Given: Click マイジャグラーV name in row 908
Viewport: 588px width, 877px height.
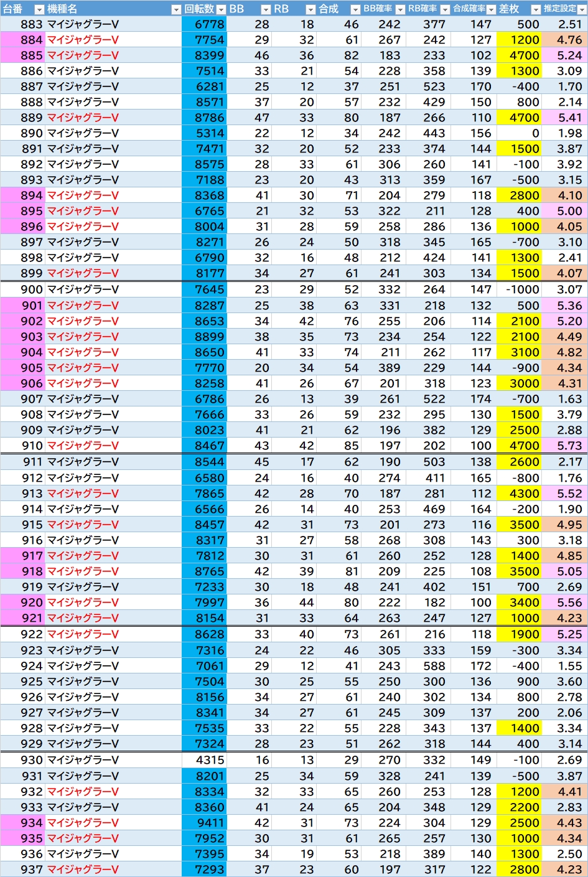Looking at the screenshot, I should click(83, 415).
